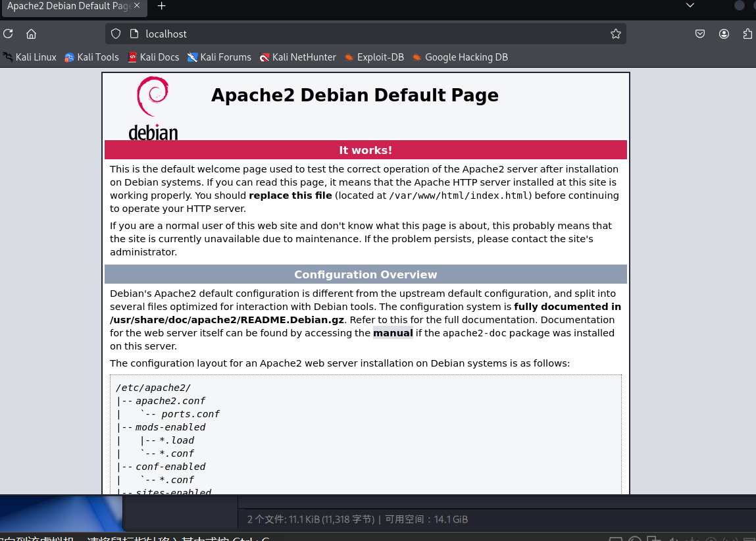
Task: Open the Google Hacking DB bookmark
Action: 460,57
